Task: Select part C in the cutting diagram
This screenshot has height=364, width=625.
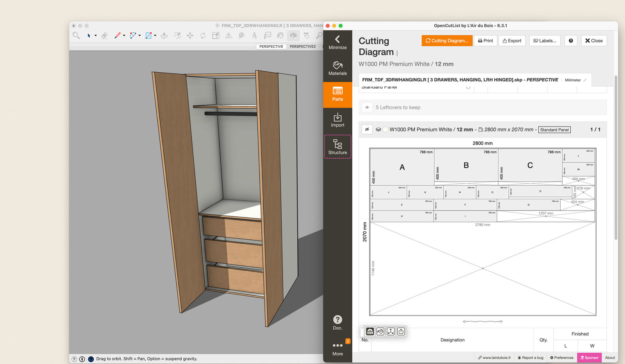Action: [x=530, y=165]
